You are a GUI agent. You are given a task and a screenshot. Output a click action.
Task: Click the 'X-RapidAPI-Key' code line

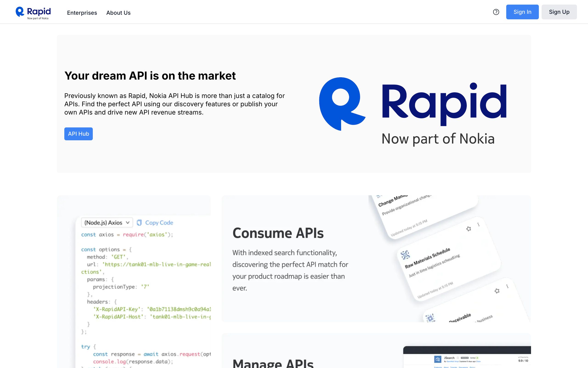[152, 309]
